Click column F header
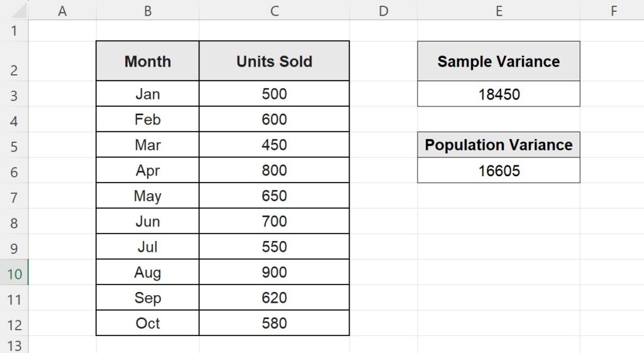644x353 pixels. [613, 10]
